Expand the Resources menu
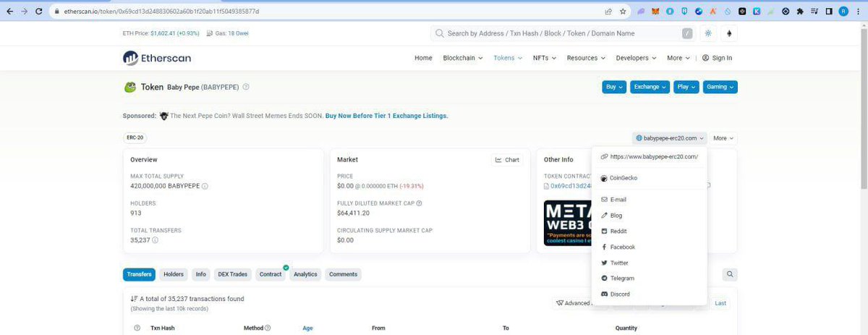Viewport: 868px width, 335px height. click(x=586, y=58)
